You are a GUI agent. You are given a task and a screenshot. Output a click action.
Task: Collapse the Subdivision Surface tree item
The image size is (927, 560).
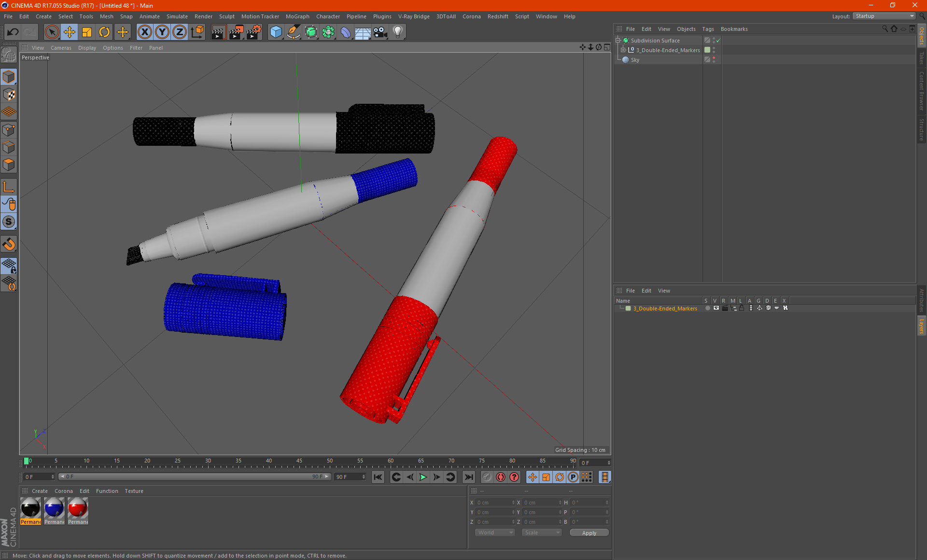click(x=618, y=41)
